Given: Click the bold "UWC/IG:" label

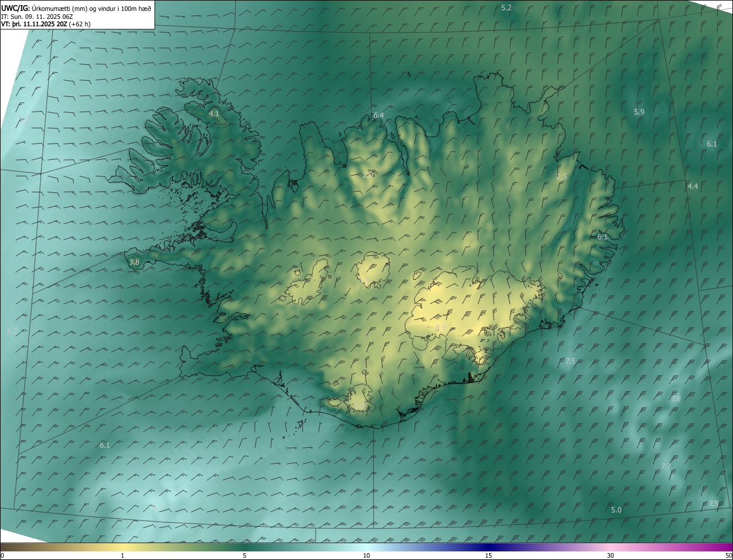Looking at the screenshot, I should click(x=16, y=8).
